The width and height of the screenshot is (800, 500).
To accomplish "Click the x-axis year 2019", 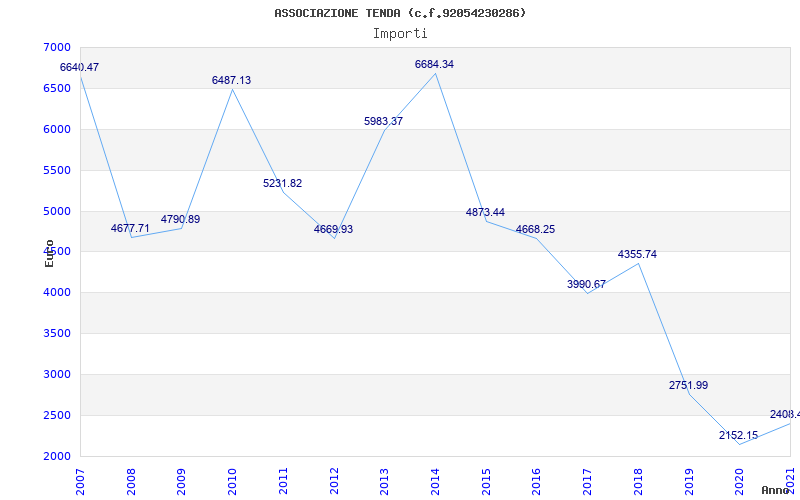I will [x=689, y=481].
